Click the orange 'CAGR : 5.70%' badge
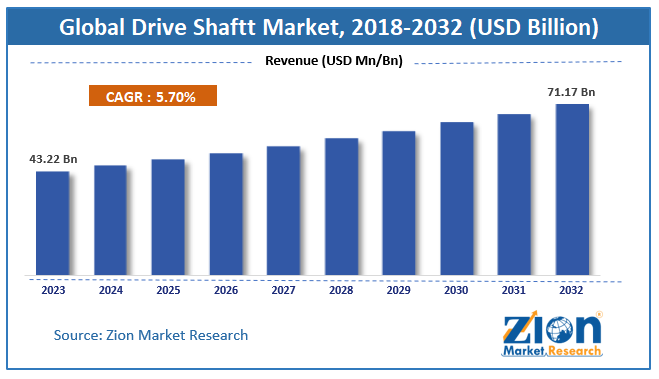The width and height of the screenshot is (659, 379). (153, 96)
